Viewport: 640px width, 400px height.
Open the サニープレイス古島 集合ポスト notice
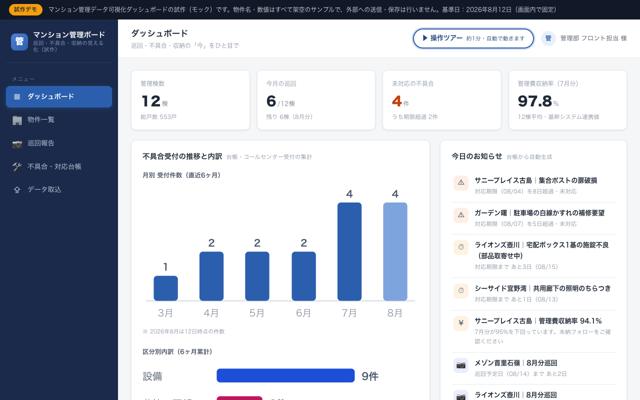tap(533, 186)
